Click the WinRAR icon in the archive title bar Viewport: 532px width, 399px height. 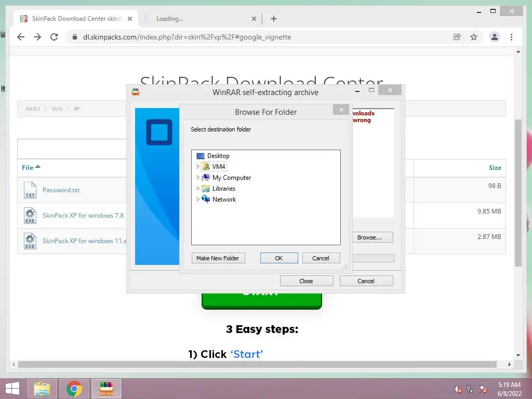[136, 91]
